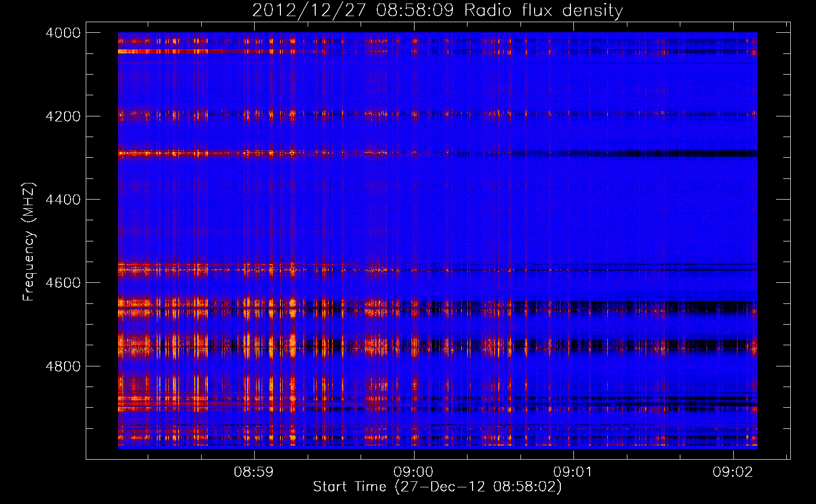
Task: Select the 4600 frequency tick label
Action: coord(63,283)
